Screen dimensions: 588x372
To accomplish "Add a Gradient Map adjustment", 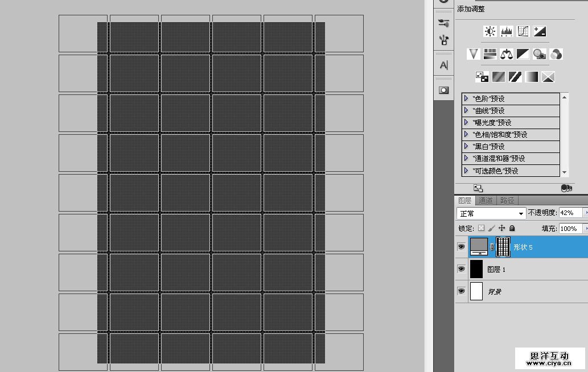I will 532,77.
